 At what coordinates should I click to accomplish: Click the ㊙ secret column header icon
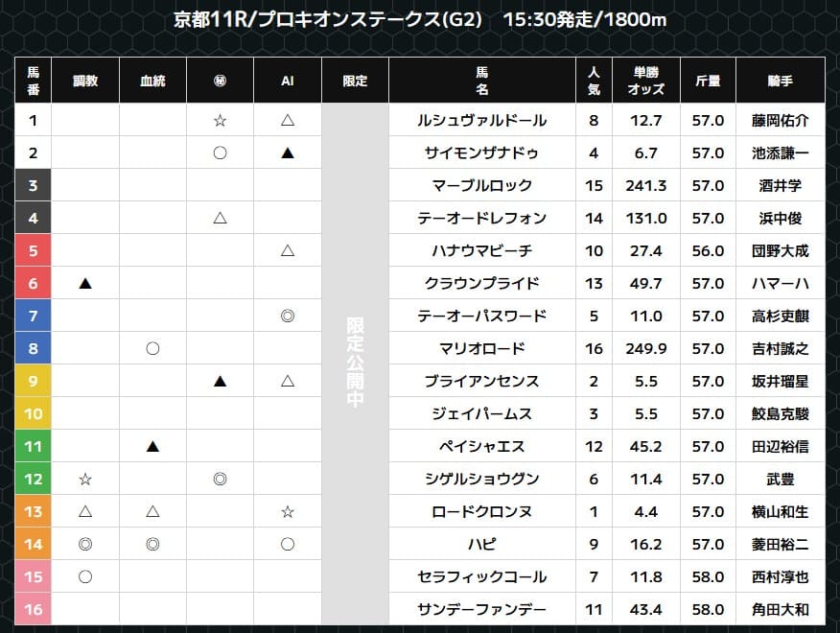click(220, 82)
